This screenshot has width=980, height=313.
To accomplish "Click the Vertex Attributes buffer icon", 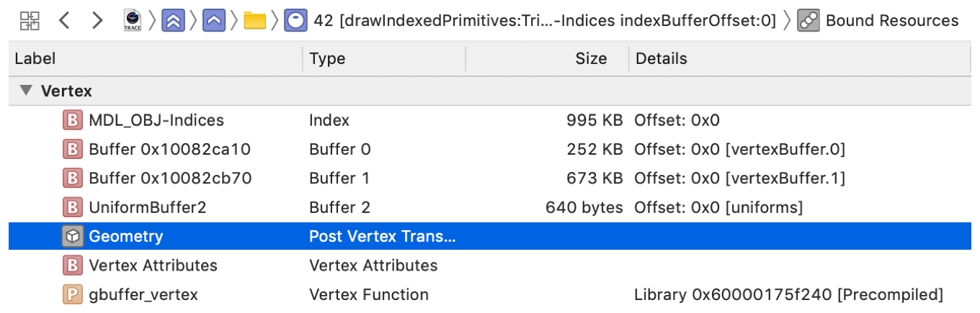I will [x=71, y=266].
